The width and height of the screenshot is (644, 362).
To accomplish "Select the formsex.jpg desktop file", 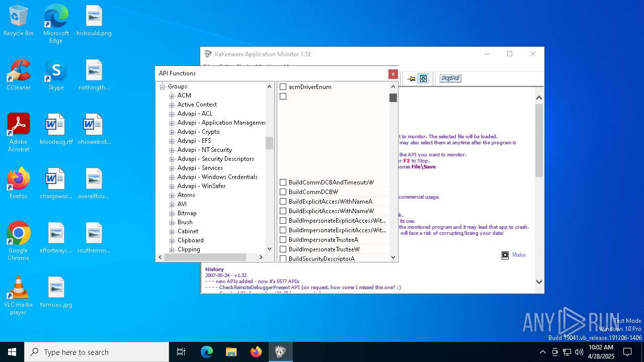I will 56,293.
